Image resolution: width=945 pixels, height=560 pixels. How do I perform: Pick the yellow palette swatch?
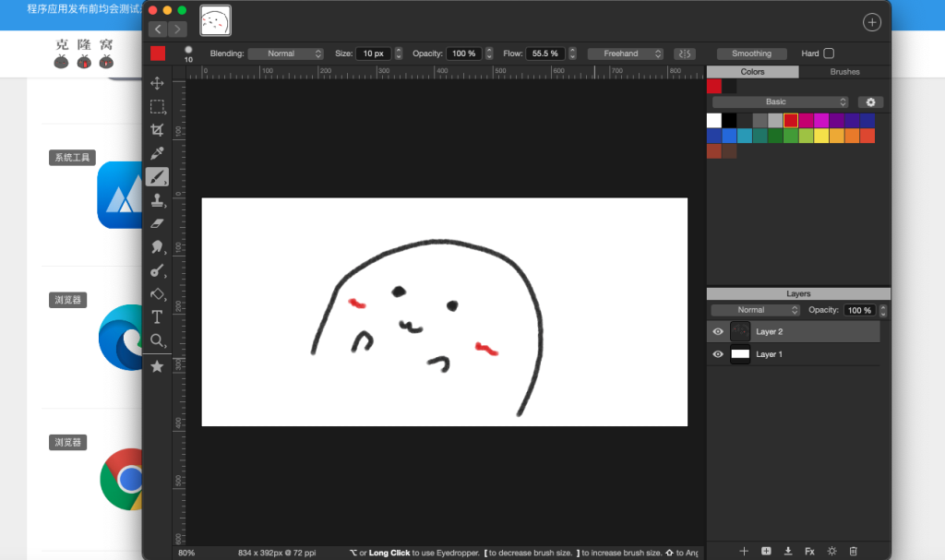(820, 136)
